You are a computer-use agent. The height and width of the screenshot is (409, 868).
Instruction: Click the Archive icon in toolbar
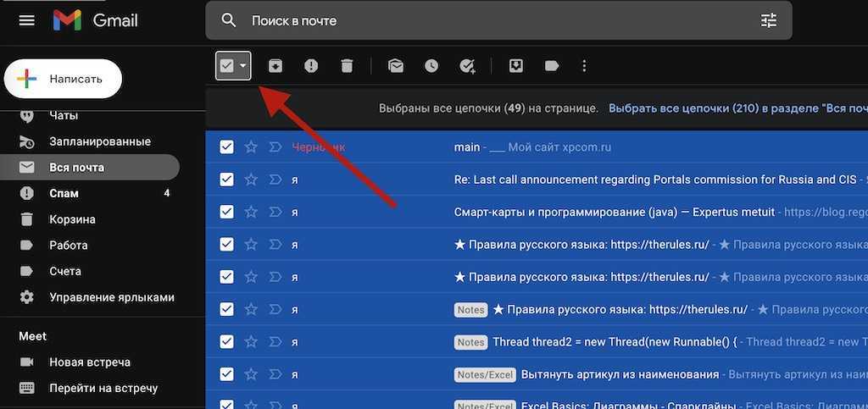pos(275,66)
